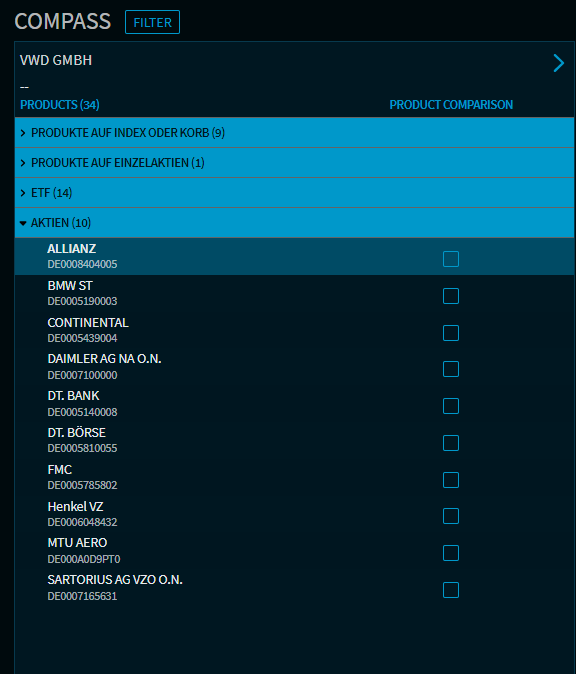
Task: Check the Continental comparison box
Action: (x=451, y=333)
